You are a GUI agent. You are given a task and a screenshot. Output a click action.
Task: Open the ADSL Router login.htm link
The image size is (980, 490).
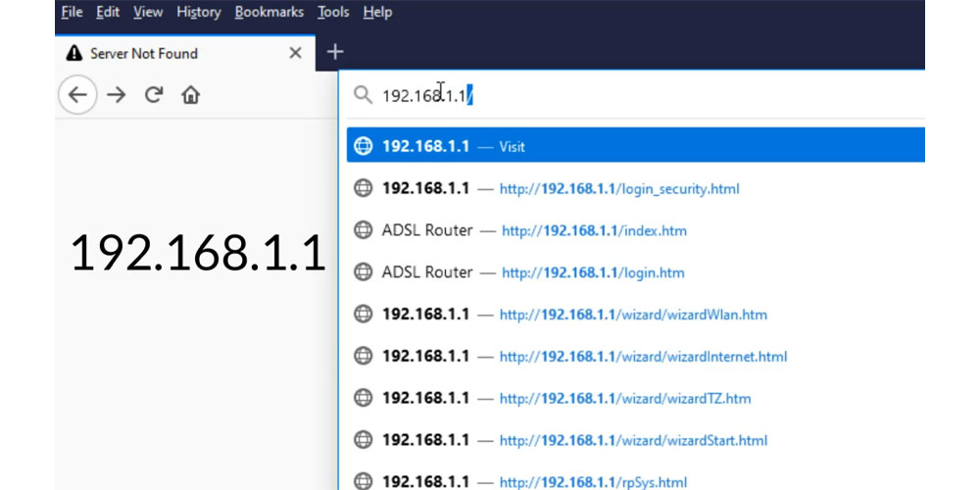click(593, 272)
